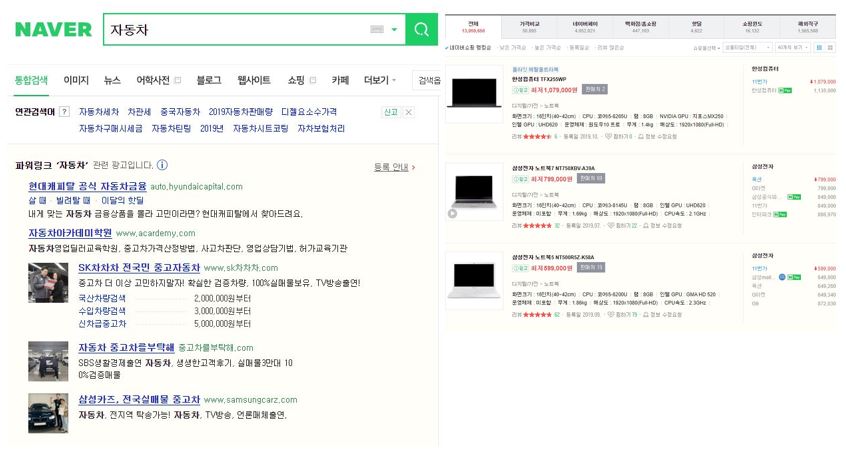Select the 네이버페이 shopping tab
Viewport: 846px width, 452px height.
585,27
